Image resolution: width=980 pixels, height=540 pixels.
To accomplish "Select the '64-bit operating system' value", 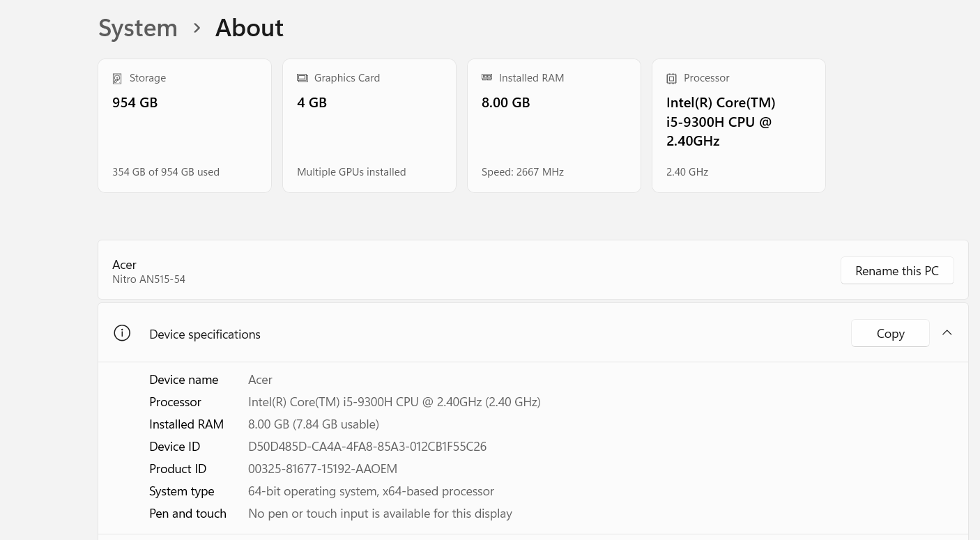I will click(371, 491).
